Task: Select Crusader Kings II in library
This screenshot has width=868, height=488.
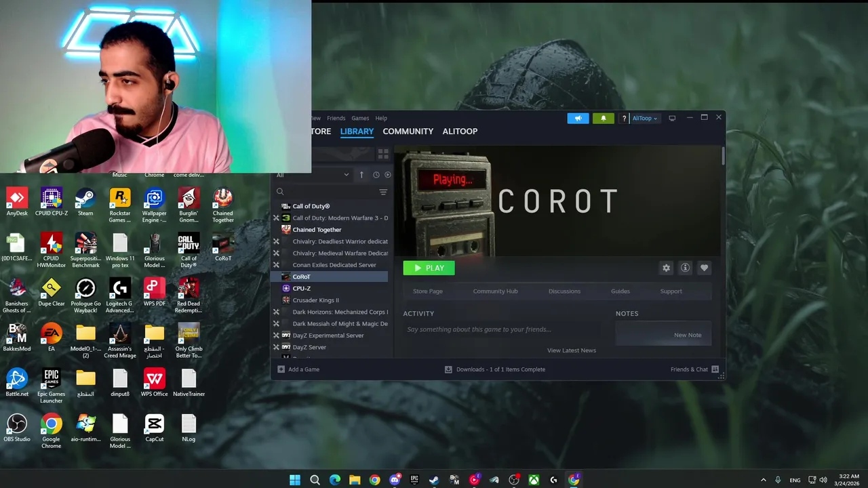Action: (x=315, y=300)
